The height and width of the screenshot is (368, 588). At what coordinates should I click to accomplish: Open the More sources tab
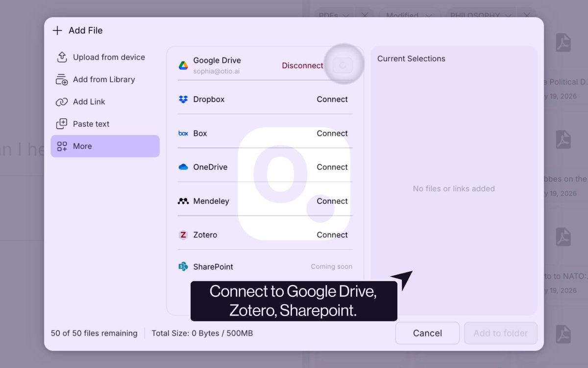pyautogui.click(x=105, y=146)
